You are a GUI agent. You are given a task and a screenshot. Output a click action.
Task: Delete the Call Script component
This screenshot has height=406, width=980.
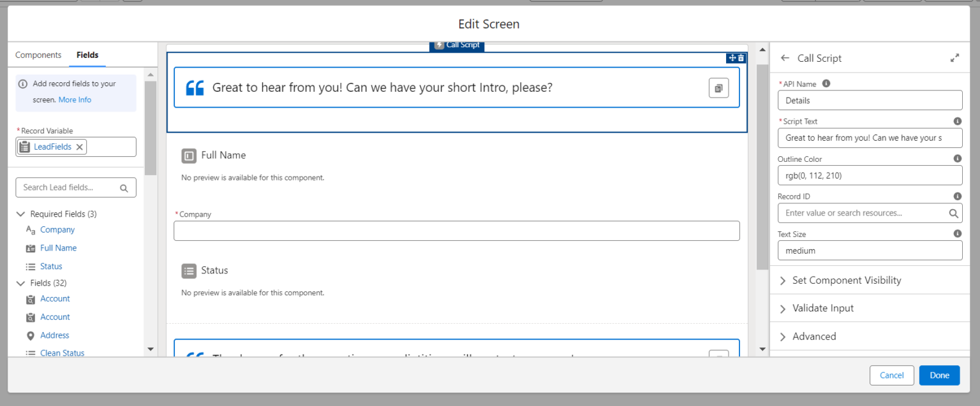click(740, 57)
